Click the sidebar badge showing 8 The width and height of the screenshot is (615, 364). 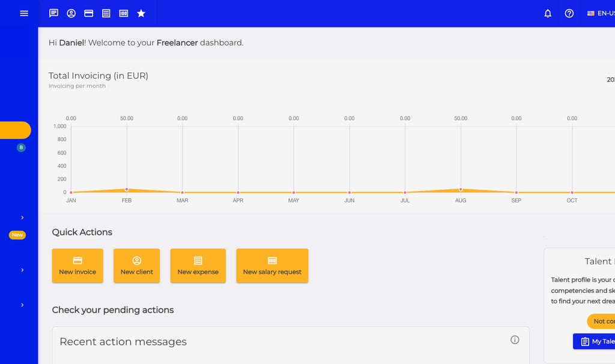pos(21,148)
